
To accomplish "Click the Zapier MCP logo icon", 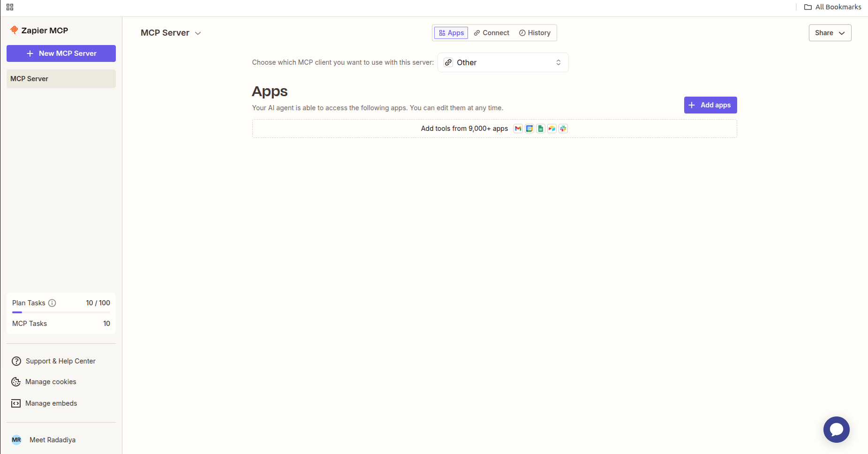I will click(14, 30).
